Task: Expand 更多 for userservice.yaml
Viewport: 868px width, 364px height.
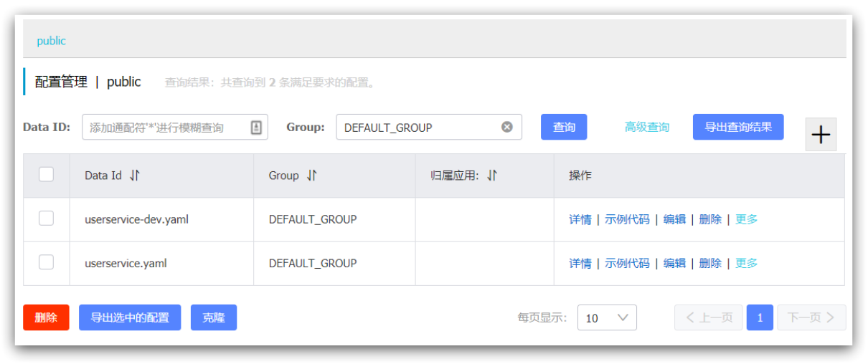Action: point(746,263)
